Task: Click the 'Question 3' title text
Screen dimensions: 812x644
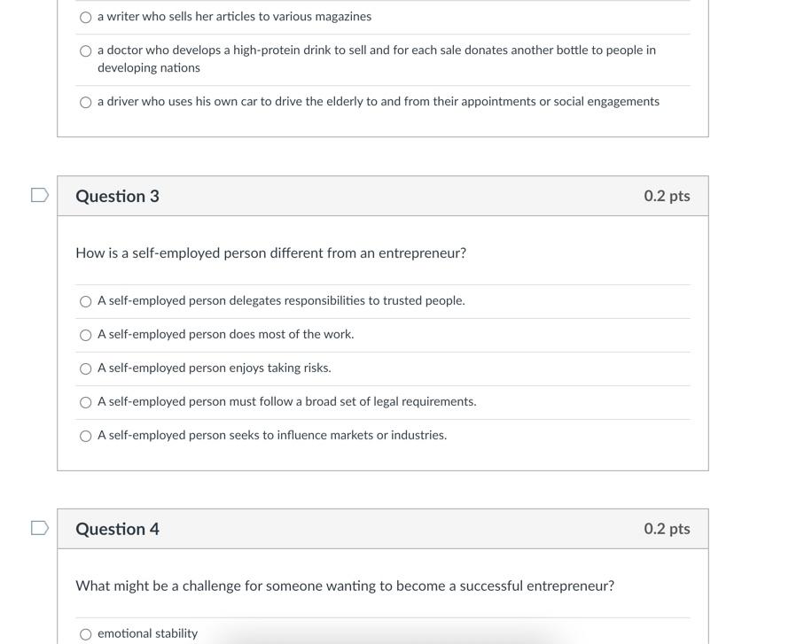Action: tap(117, 196)
